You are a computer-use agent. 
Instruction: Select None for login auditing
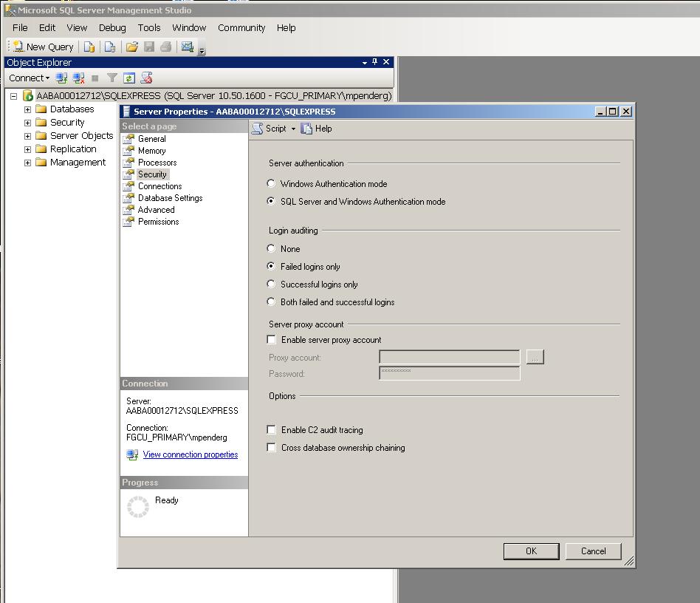pos(271,248)
